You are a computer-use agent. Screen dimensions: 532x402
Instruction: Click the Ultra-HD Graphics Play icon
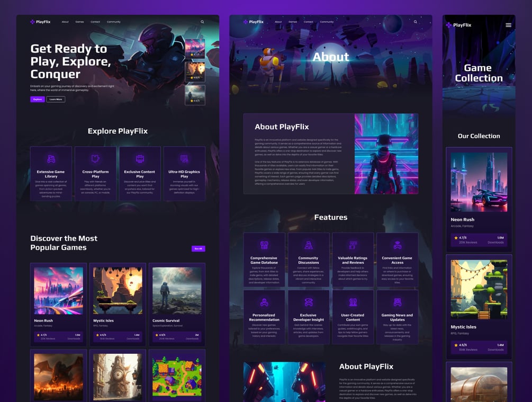click(x=184, y=158)
